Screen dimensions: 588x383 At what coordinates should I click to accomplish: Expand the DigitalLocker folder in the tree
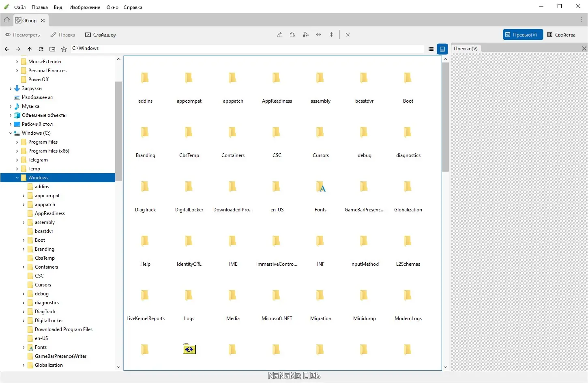24,321
